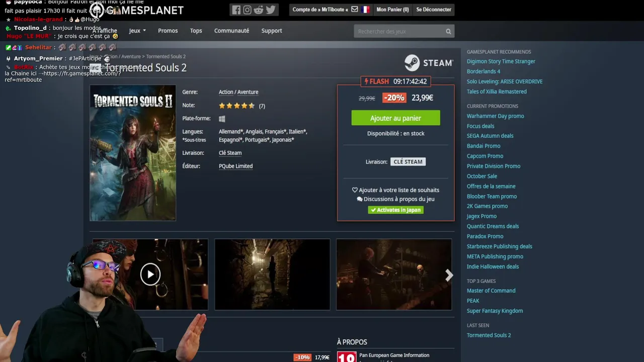Click the FLASH sale countdown timer
This screenshot has width=644, height=362.
[395, 81]
